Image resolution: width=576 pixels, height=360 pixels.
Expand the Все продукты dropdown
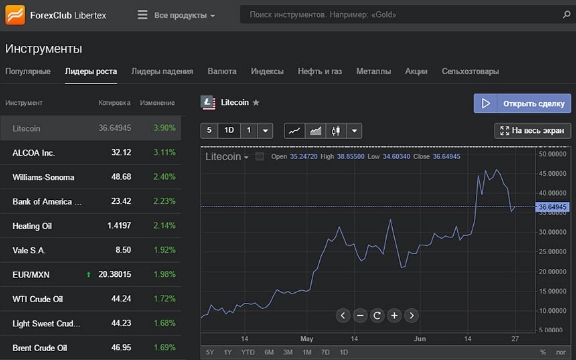coord(184,15)
